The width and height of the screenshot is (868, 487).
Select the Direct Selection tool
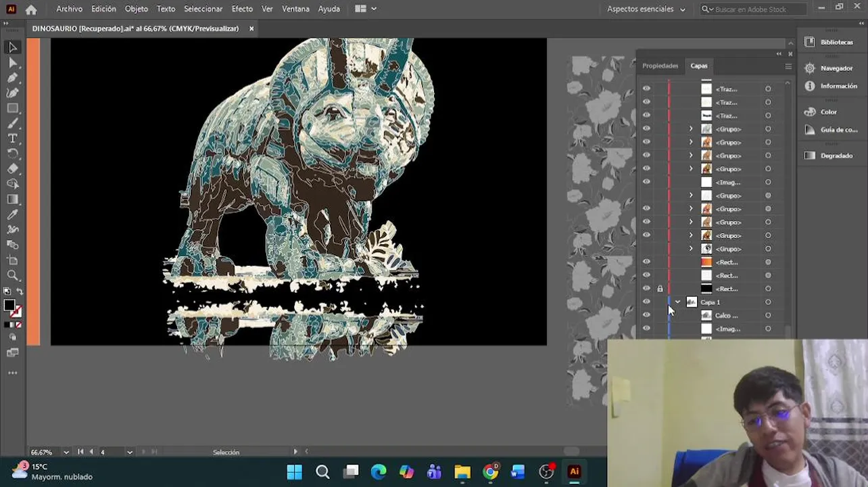(12, 63)
